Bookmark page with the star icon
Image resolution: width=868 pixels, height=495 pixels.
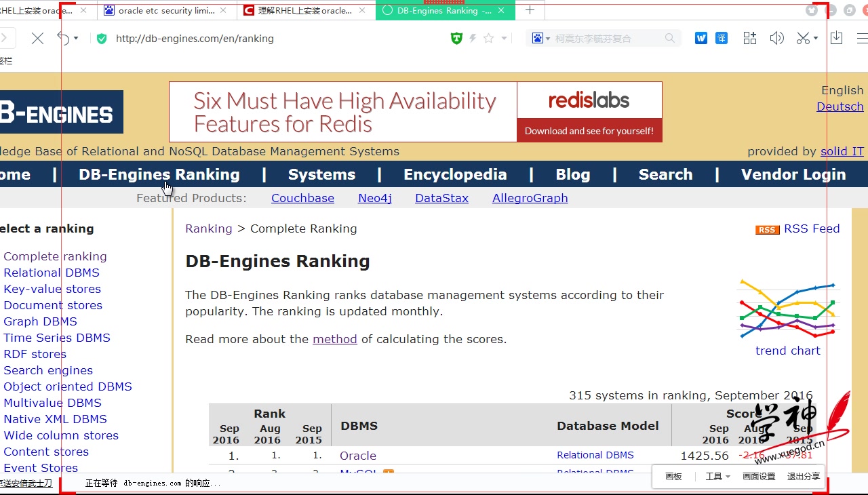[488, 39]
